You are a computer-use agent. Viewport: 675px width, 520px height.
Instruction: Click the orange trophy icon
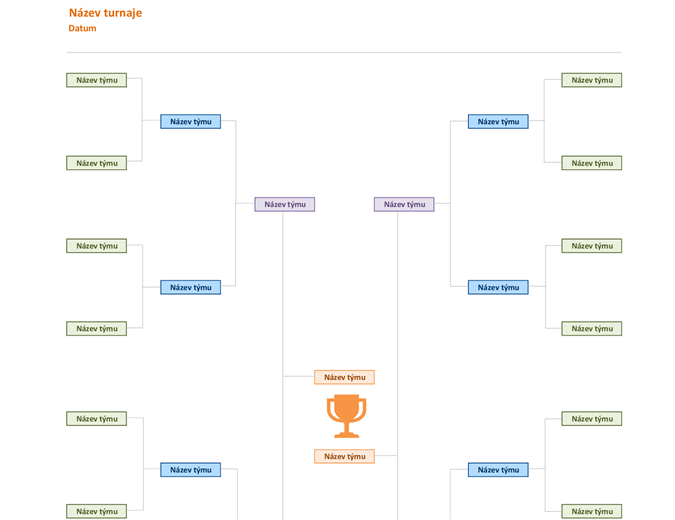[x=347, y=416]
